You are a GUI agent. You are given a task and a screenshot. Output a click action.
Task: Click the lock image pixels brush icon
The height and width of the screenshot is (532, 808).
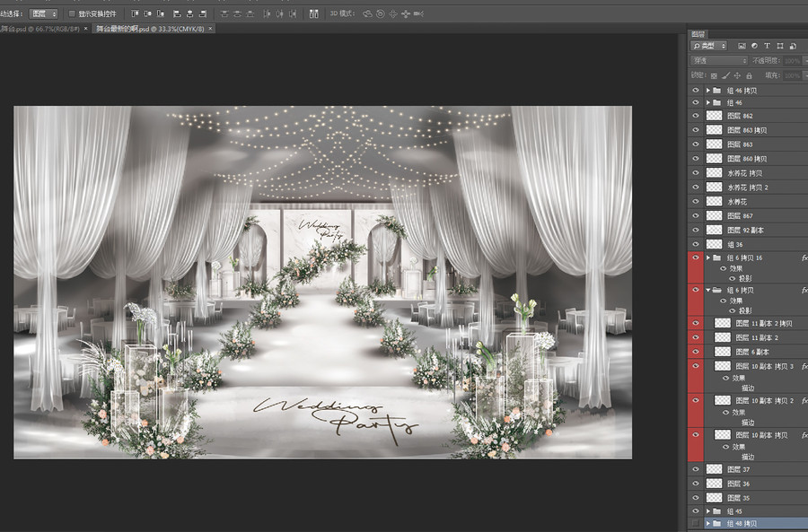pos(726,75)
